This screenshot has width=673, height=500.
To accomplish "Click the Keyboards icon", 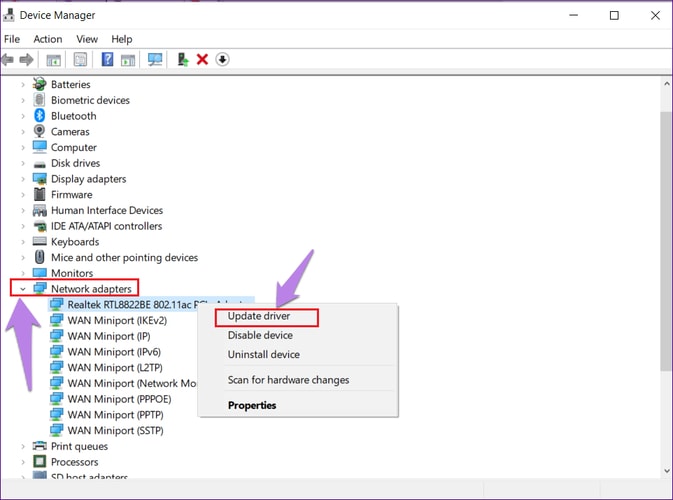I will (x=39, y=241).
